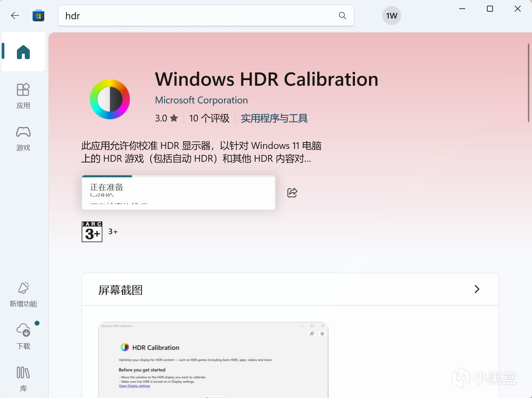The image size is (532, 398).
Task: Open the 下载 (Downloads) section
Action: coord(23,336)
